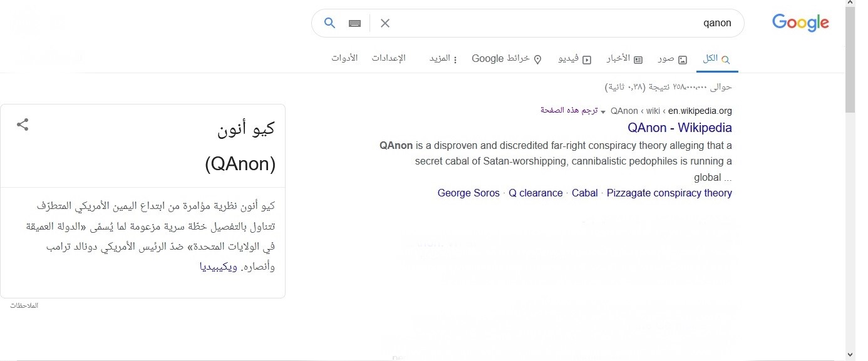This screenshot has height=361, width=868.
Task: Click the Google logo
Action: [x=800, y=23]
